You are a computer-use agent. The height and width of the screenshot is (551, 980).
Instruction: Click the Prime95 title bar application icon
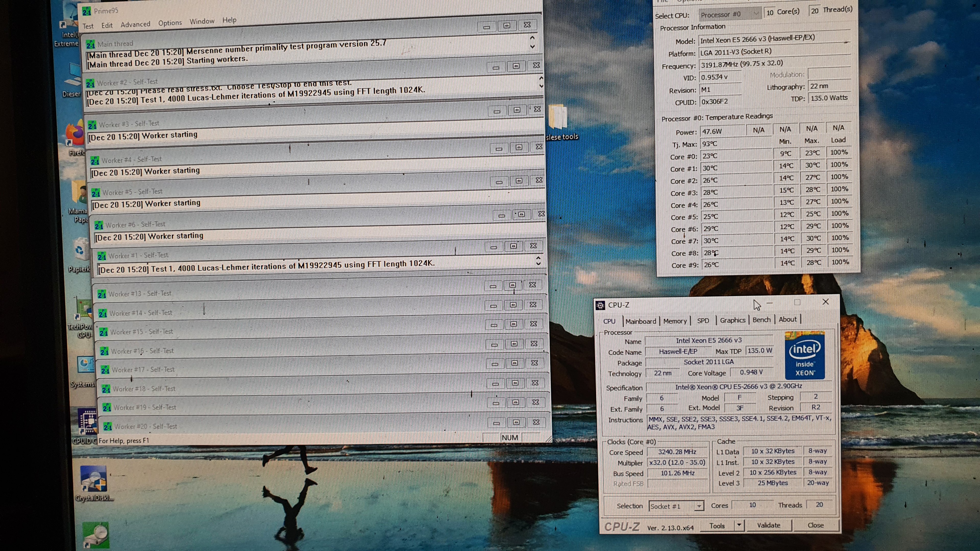(x=87, y=11)
